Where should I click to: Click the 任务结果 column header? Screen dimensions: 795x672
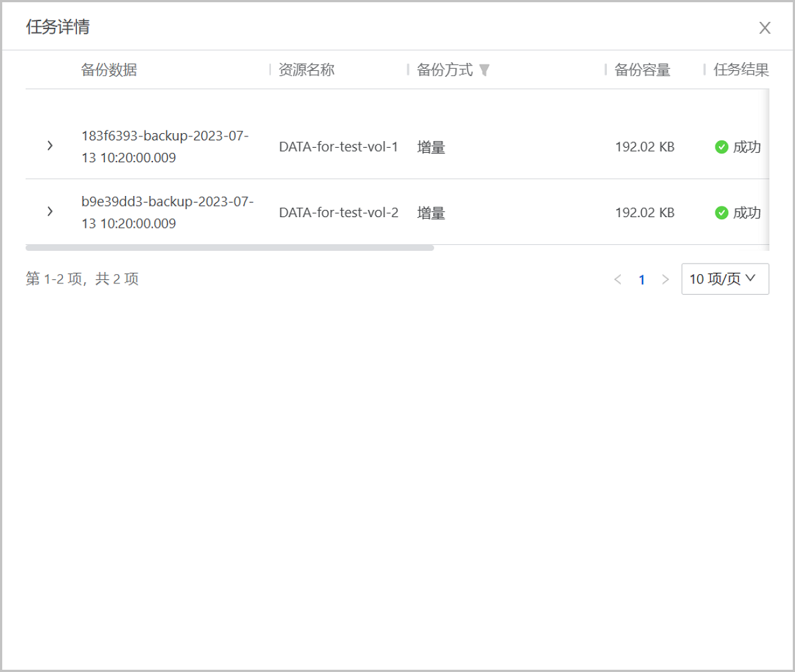740,70
